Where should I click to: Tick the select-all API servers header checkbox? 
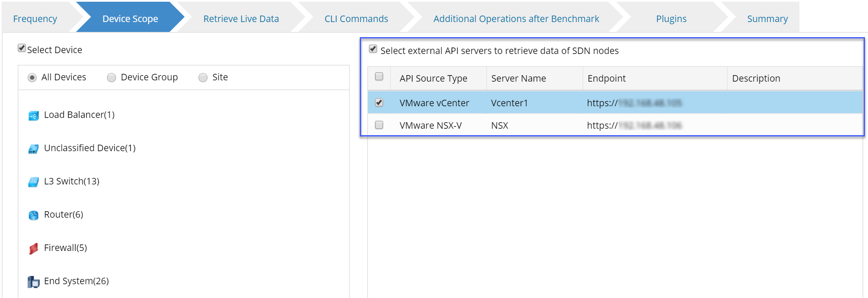[379, 76]
